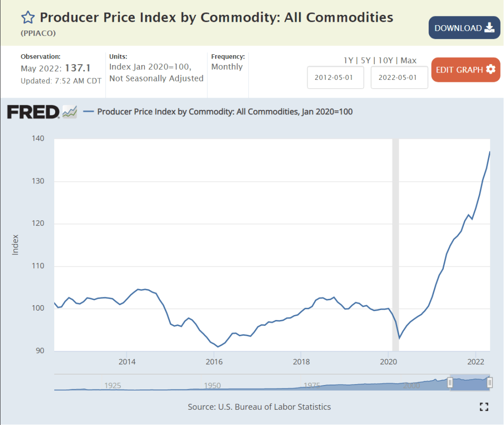Click the gear icon on Edit Graph
504x425 pixels.
490,70
